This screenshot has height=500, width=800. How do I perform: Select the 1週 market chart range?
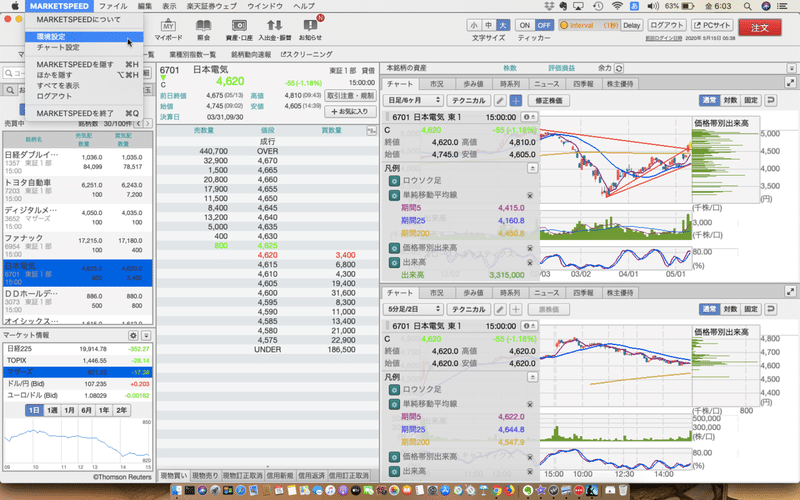click(52, 410)
